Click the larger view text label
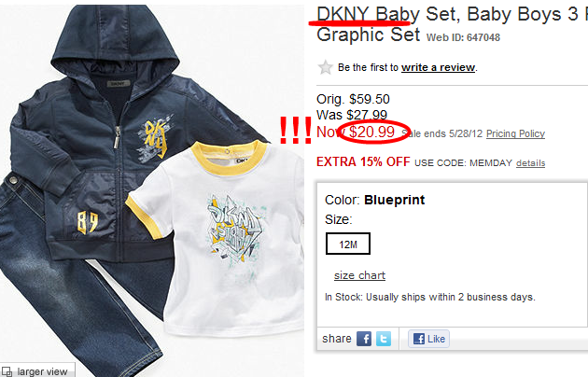Screen dimensions: 588x377 click(x=42, y=371)
